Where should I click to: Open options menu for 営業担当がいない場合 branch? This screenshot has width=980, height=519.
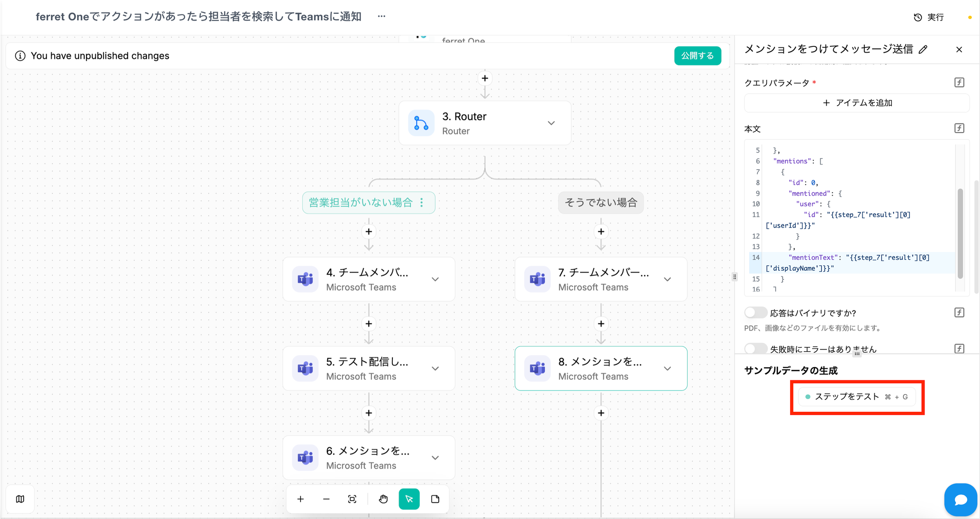tap(422, 202)
